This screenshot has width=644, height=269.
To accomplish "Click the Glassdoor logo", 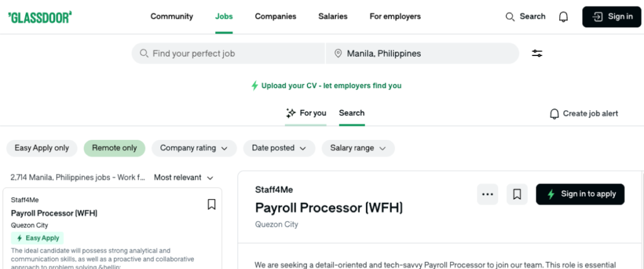I will [x=40, y=16].
